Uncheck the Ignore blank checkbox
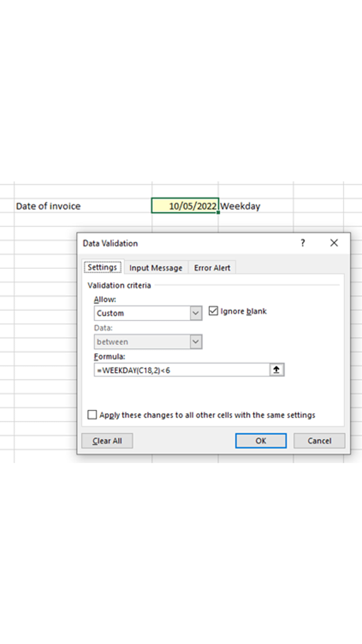The width and height of the screenshot is (362, 644). pos(214,311)
